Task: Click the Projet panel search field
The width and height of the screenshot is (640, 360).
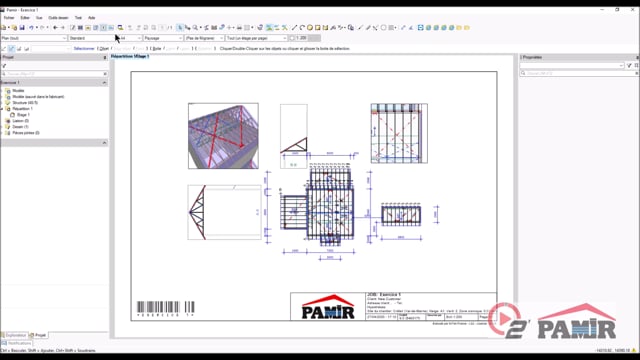Action: tap(54, 74)
